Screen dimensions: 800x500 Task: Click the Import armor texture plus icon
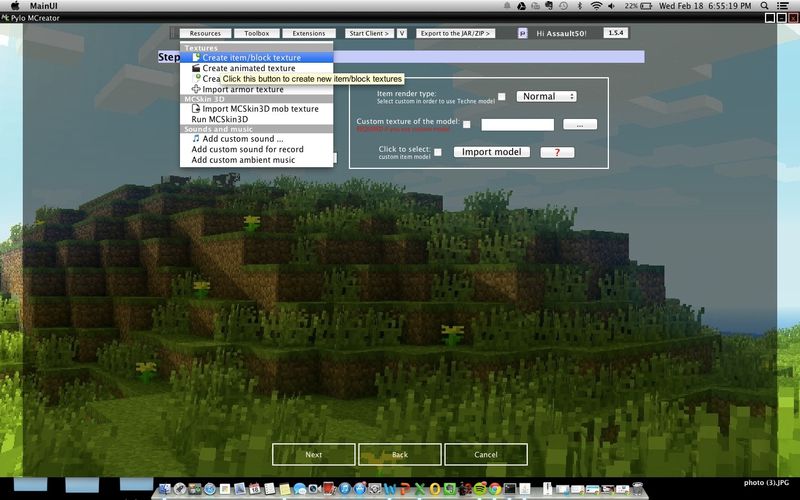click(x=196, y=89)
